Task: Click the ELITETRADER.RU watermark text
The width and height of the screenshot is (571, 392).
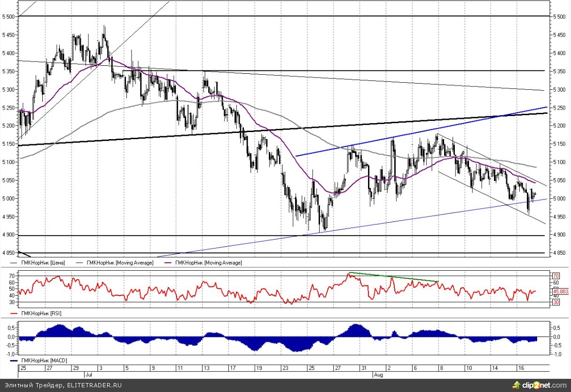Action: pyautogui.click(x=94, y=385)
